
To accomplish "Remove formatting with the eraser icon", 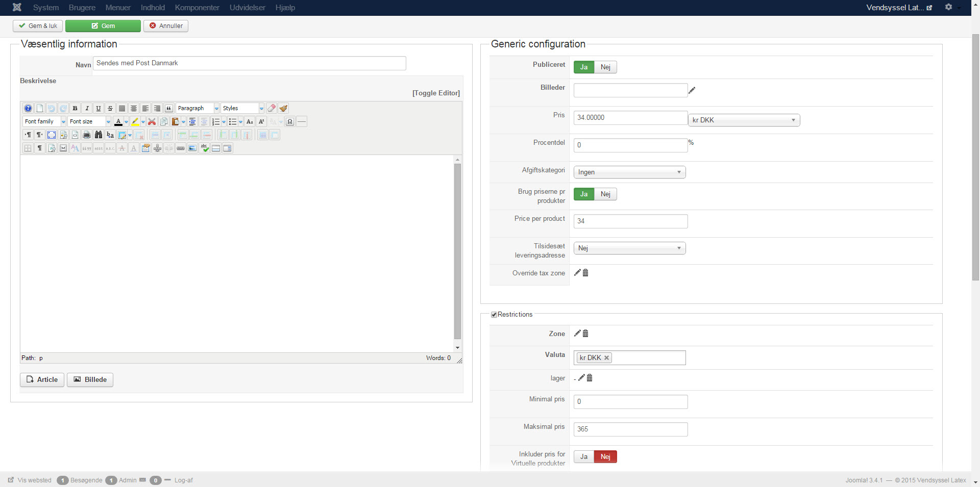I will (x=272, y=108).
